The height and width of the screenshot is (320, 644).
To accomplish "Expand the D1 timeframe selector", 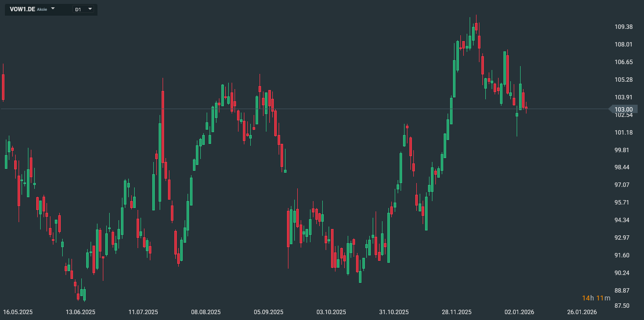I will click(x=90, y=9).
